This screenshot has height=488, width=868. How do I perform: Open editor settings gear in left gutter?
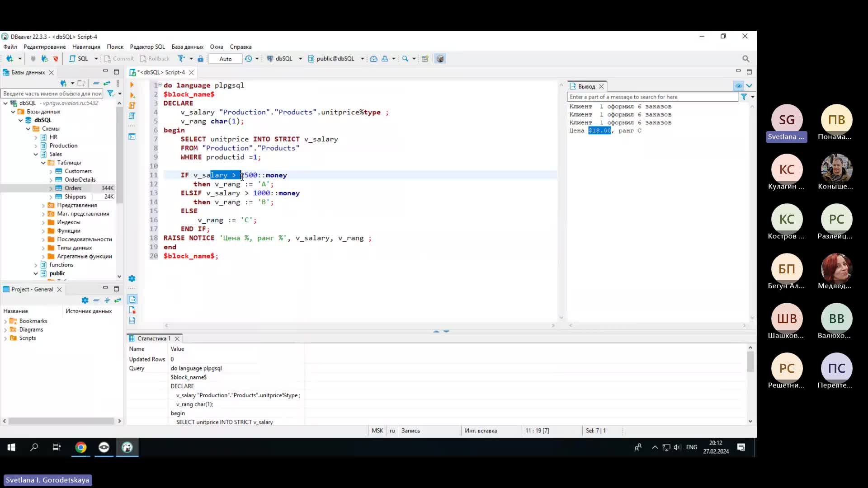pyautogui.click(x=132, y=278)
